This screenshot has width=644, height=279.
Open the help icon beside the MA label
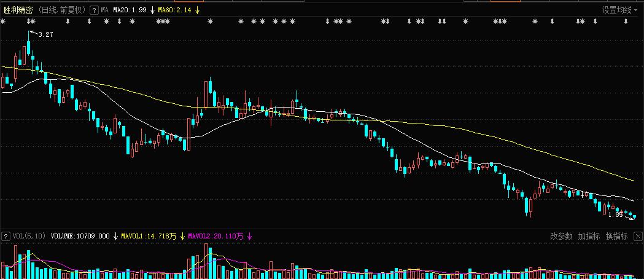[x=94, y=10]
